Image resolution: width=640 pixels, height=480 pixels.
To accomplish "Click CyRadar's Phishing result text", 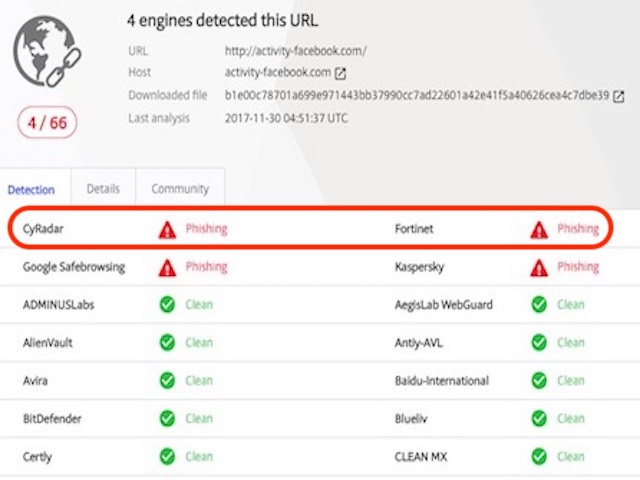I will click(206, 229).
